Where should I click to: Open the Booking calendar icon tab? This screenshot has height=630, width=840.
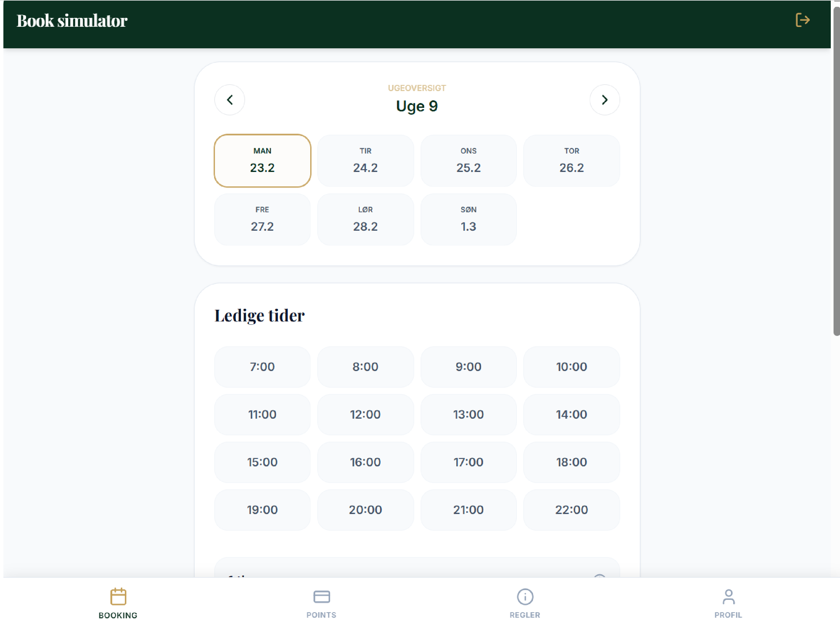coord(118,604)
